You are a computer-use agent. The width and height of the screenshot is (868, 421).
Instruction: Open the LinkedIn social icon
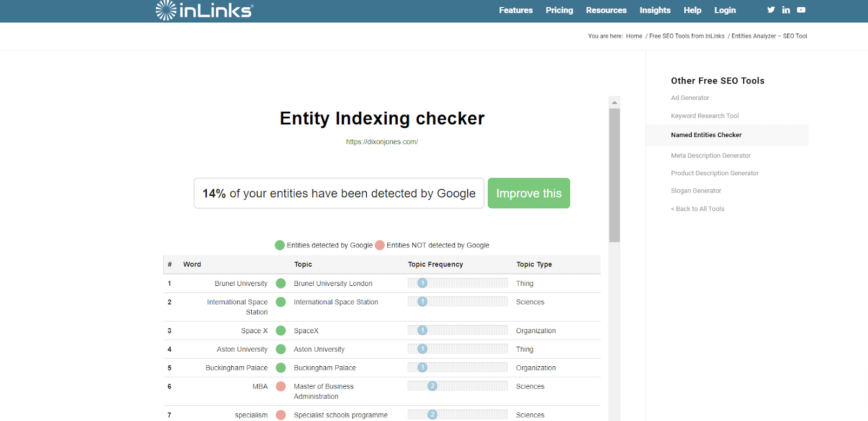click(786, 10)
